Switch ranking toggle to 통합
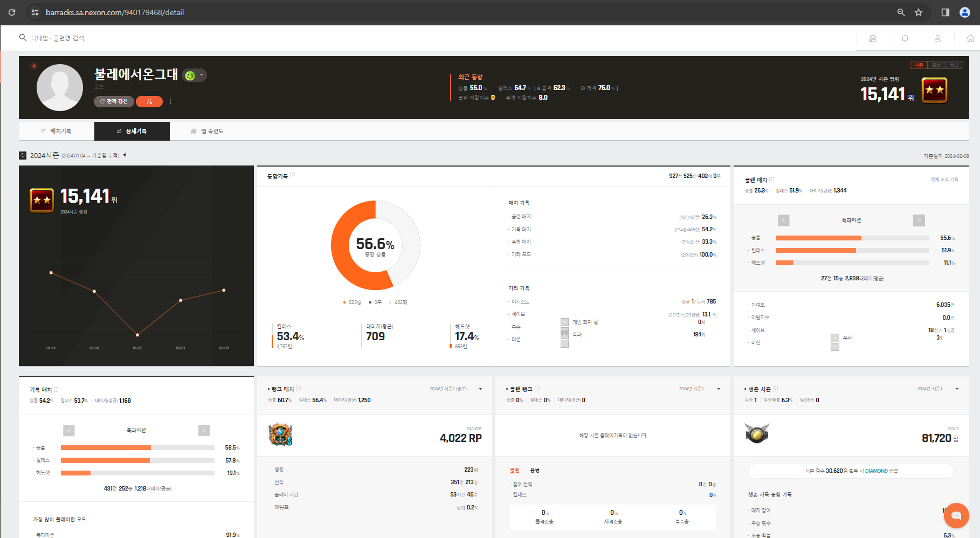 pos(936,65)
